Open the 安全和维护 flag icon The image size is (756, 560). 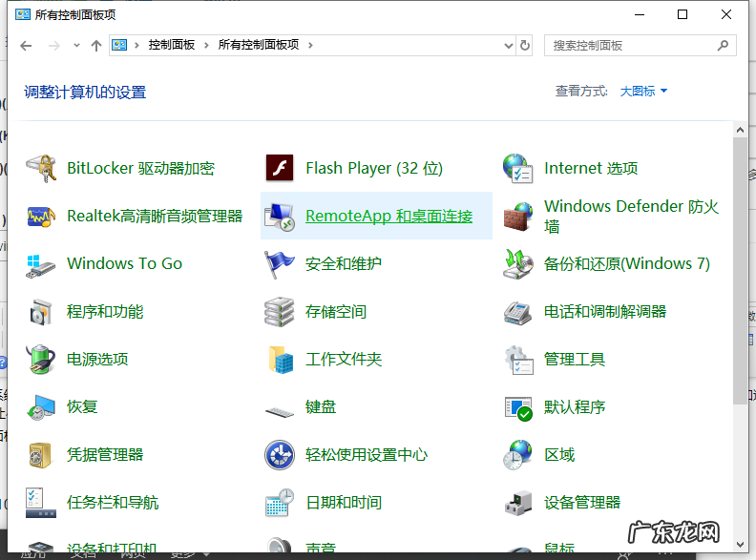point(280,264)
